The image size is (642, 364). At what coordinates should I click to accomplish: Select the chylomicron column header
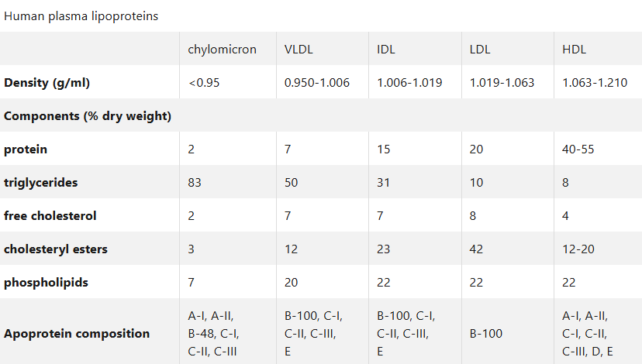(x=222, y=50)
